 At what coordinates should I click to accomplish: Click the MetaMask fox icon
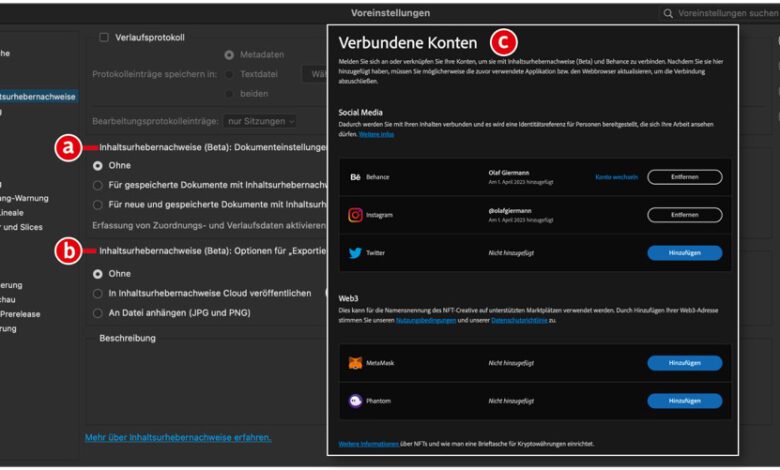click(x=355, y=363)
